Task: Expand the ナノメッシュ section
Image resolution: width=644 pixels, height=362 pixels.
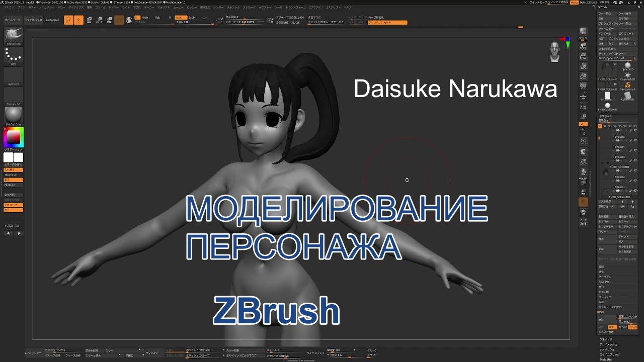Action: pyautogui.click(x=607, y=349)
